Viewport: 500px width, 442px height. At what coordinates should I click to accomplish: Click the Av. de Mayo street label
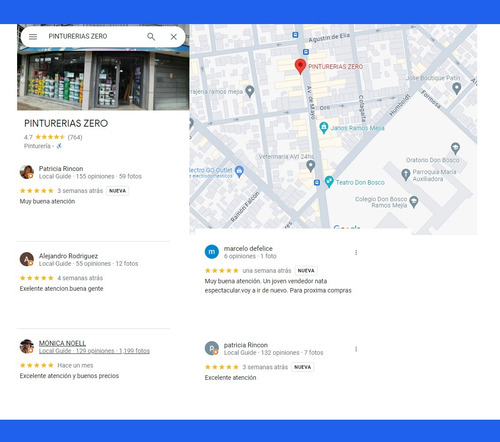[x=311, y=103]
